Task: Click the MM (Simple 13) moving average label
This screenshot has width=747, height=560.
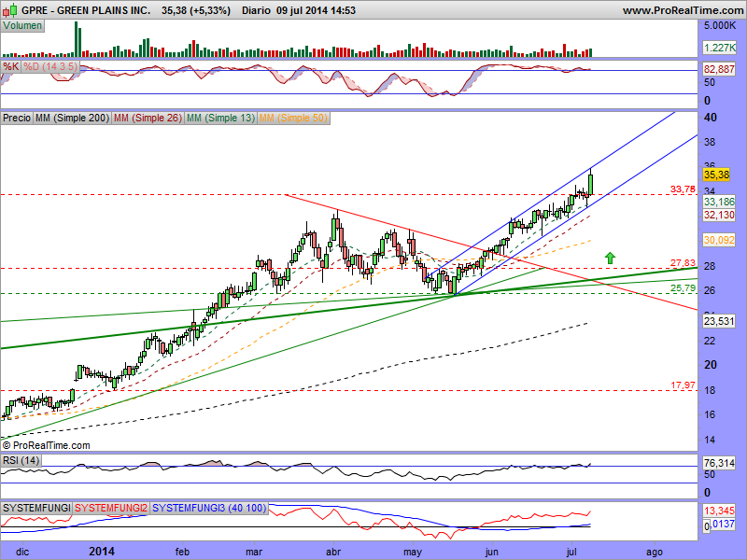Action: coord(220,118)
